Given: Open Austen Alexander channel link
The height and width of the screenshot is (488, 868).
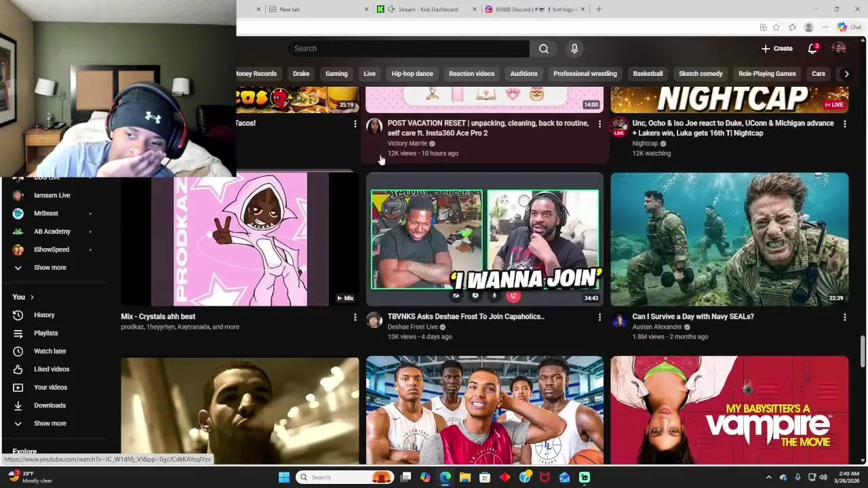Looking at the screenshot, I should [x=657, y=327].
